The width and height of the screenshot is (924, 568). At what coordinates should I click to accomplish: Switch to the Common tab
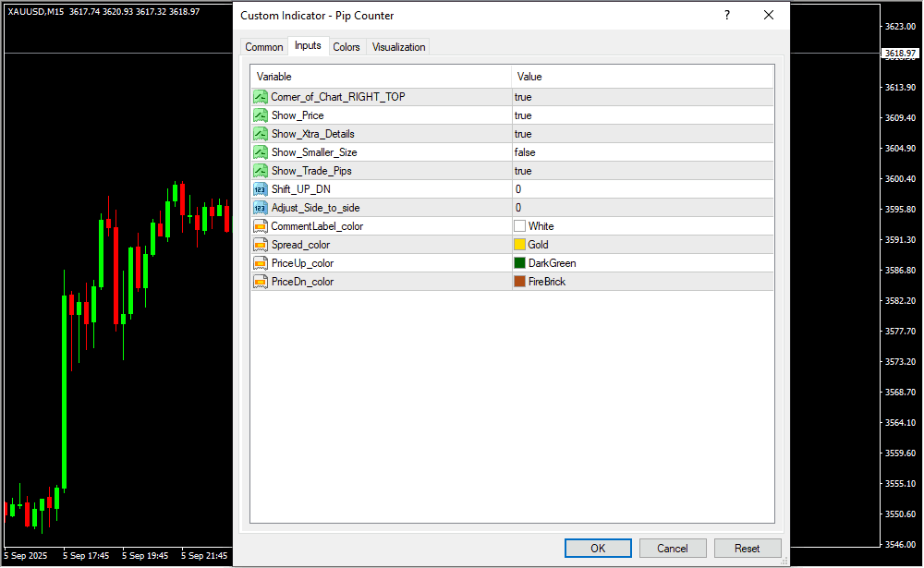[264, 47]
